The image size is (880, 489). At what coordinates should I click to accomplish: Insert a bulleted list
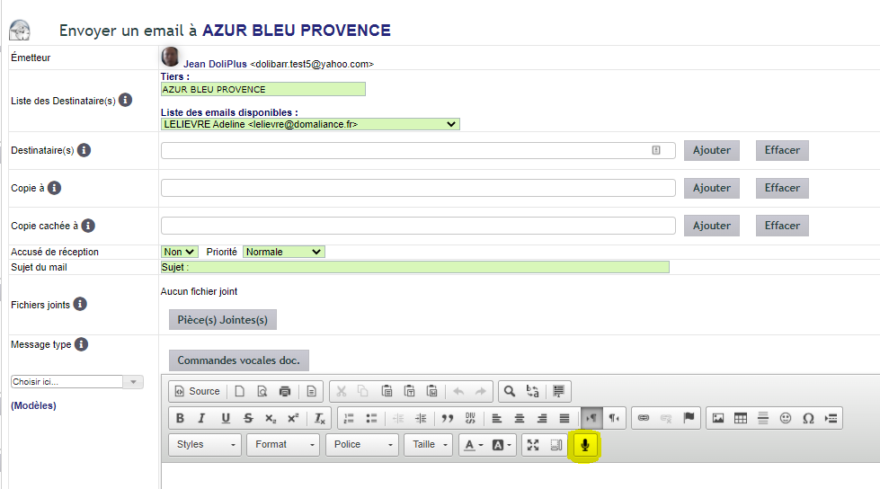pos(371,418)
